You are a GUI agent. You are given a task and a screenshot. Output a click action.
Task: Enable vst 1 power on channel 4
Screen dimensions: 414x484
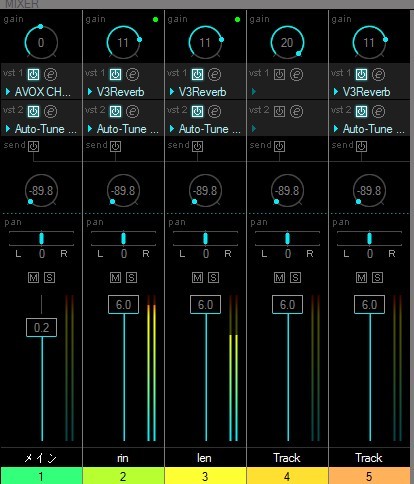point(279,74)
